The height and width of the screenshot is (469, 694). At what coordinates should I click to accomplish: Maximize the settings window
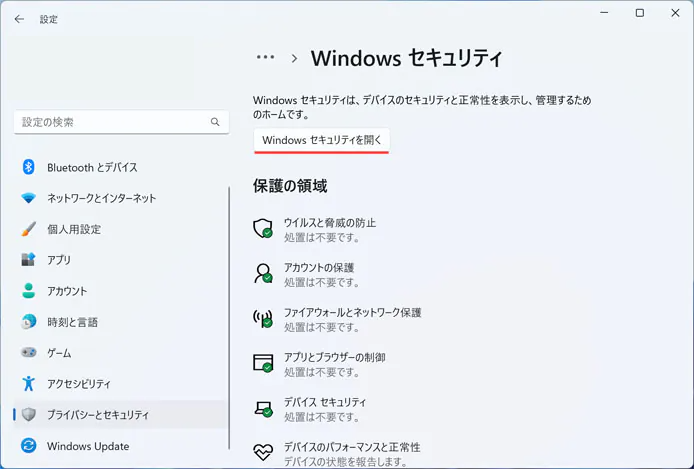coord(640,13)
